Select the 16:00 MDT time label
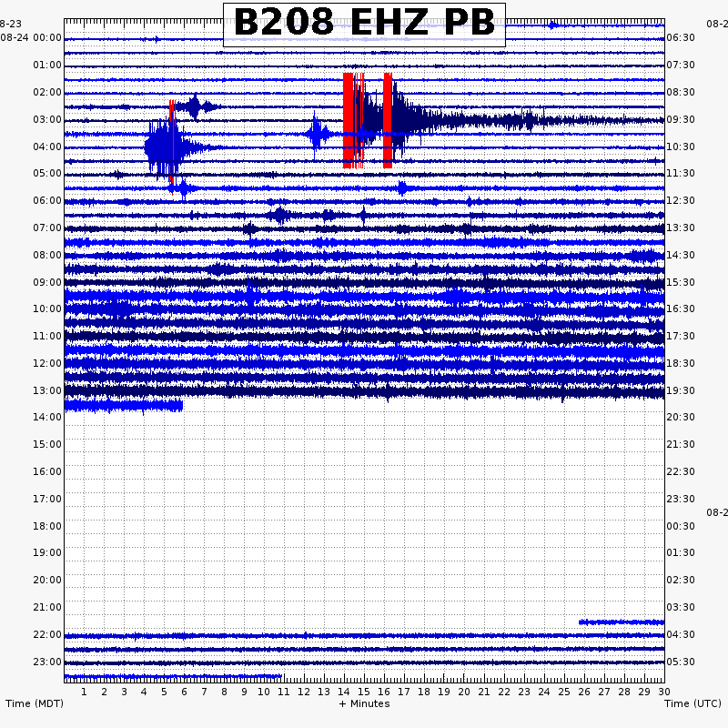This screenshot has width=728, height=728. (x=47, y=471)
